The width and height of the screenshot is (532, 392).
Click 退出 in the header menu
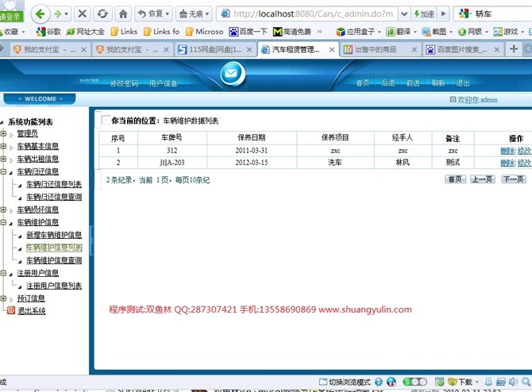coord(463,83)
